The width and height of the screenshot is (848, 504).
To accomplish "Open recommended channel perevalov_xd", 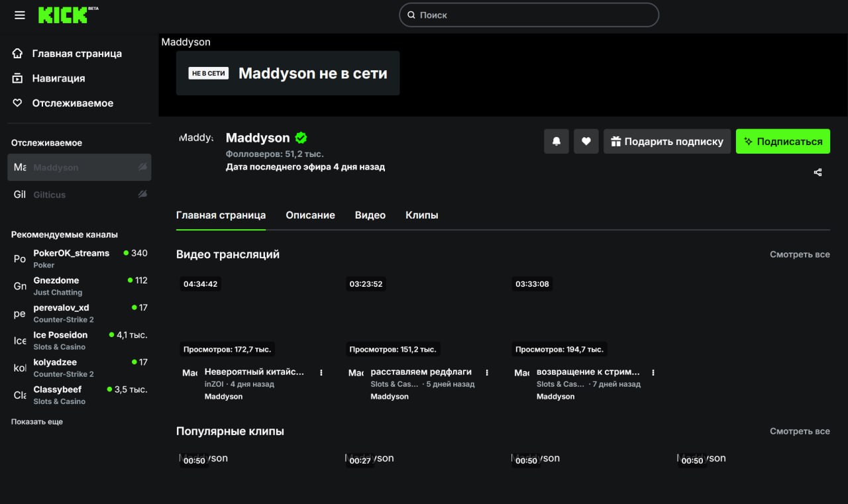I will (79, 313).
